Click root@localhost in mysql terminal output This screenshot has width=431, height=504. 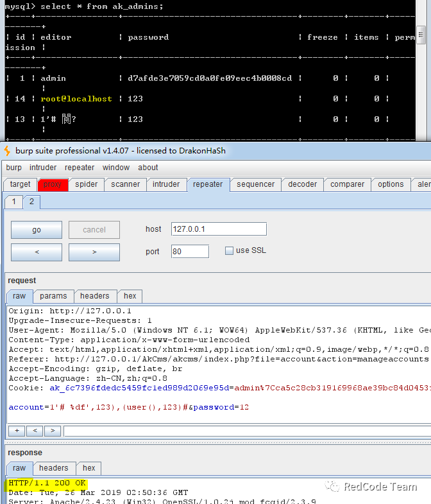tap(76, 99)
